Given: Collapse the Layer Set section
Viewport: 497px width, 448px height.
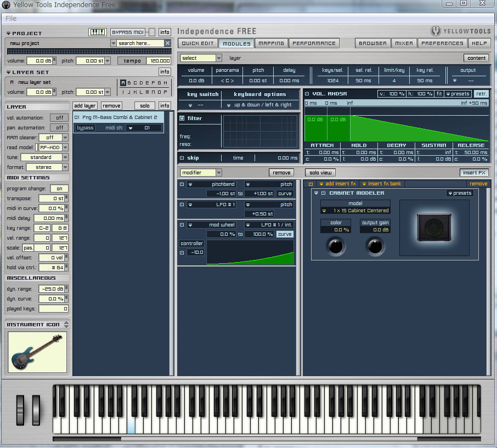Looking at the screenshot, I should click(x=9, y=72).
